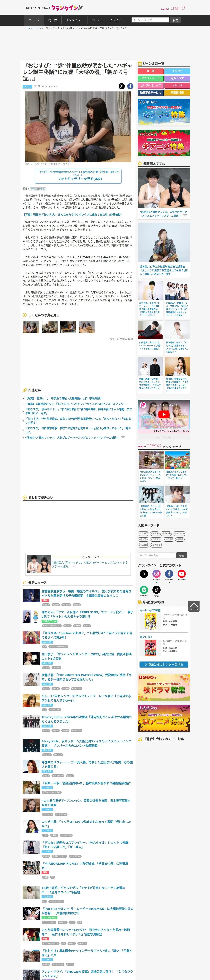Share article on Facebook via header icon
Image resolution: width=210 pixels, height=980 pixels.
tap(130, 86)
